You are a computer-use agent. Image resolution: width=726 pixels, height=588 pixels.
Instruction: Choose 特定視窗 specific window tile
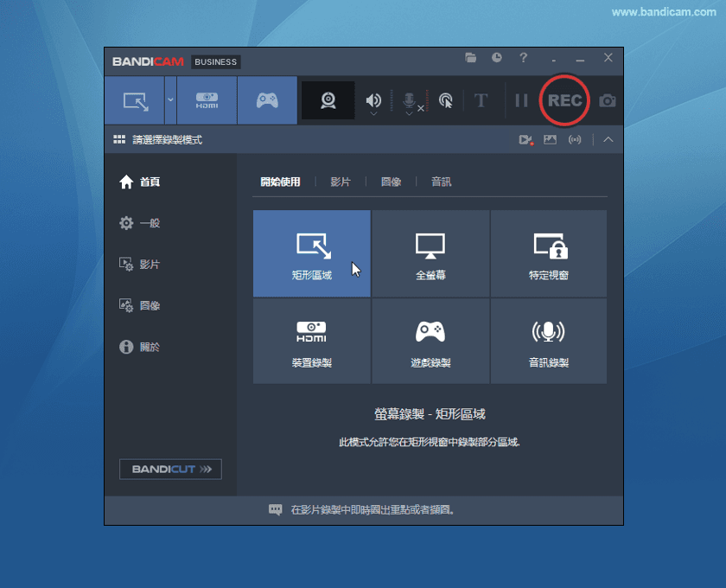pyautogui.click(x=549, y=253)
